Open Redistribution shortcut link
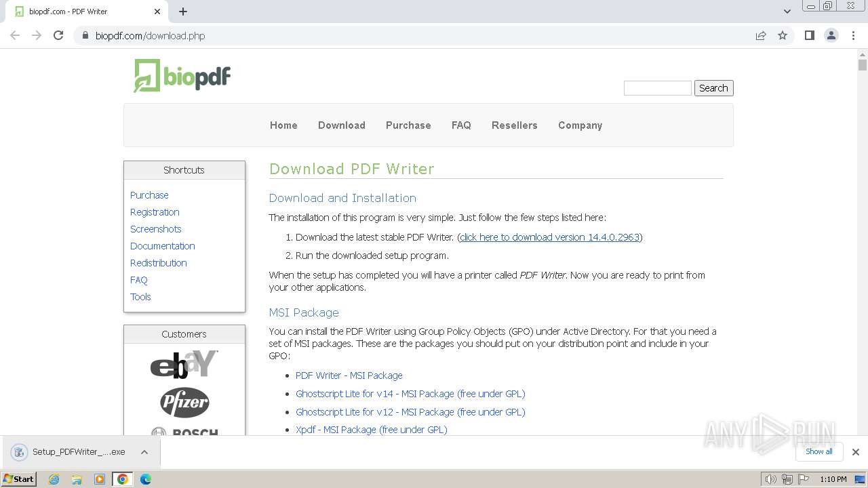The width and height of the screenshot is (868, 488). coord(159,263)
